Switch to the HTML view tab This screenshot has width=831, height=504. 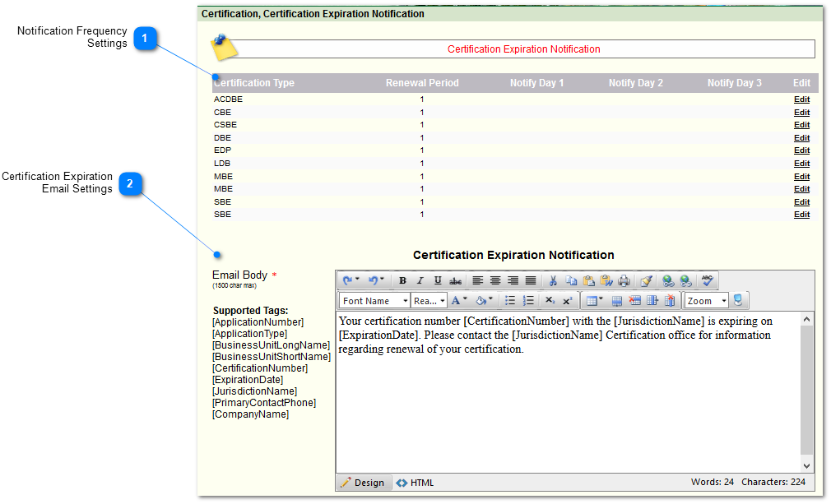(x=415, y=483)
